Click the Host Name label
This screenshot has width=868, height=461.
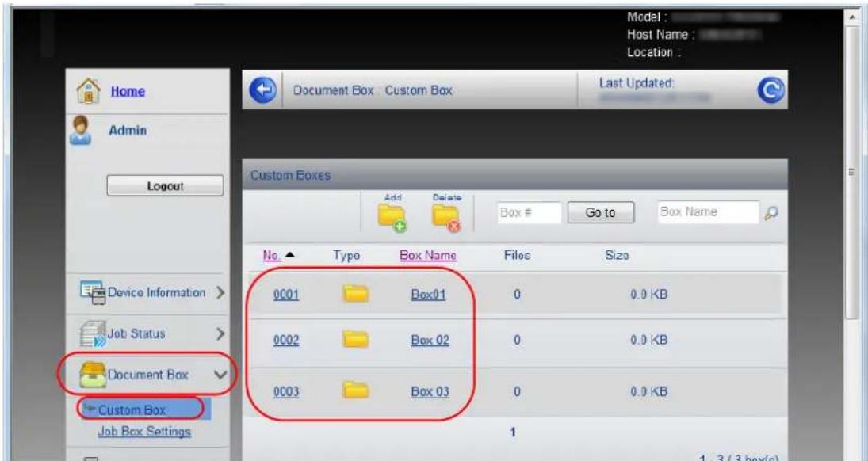pos(660,34)
